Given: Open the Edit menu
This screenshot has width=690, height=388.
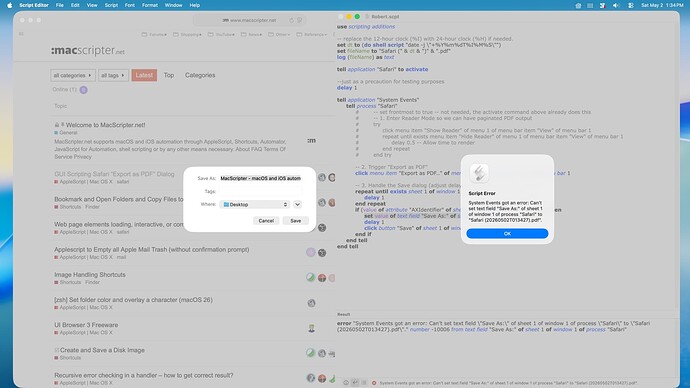Looking at the screenshot, I should [75, 5].
